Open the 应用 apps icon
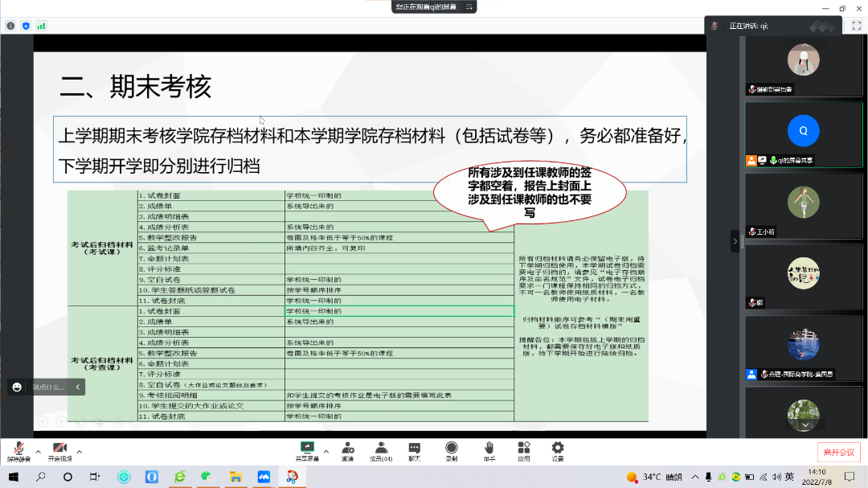 524,451
